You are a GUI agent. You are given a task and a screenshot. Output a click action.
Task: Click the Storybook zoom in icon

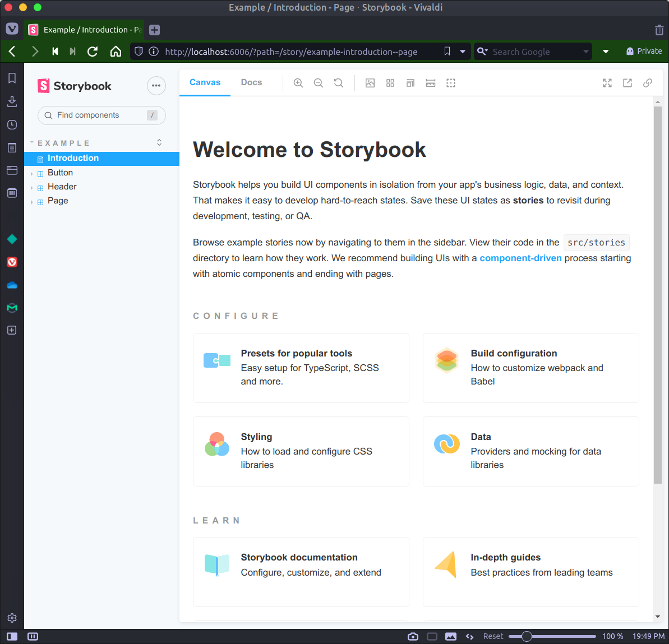tap(298, 83)
